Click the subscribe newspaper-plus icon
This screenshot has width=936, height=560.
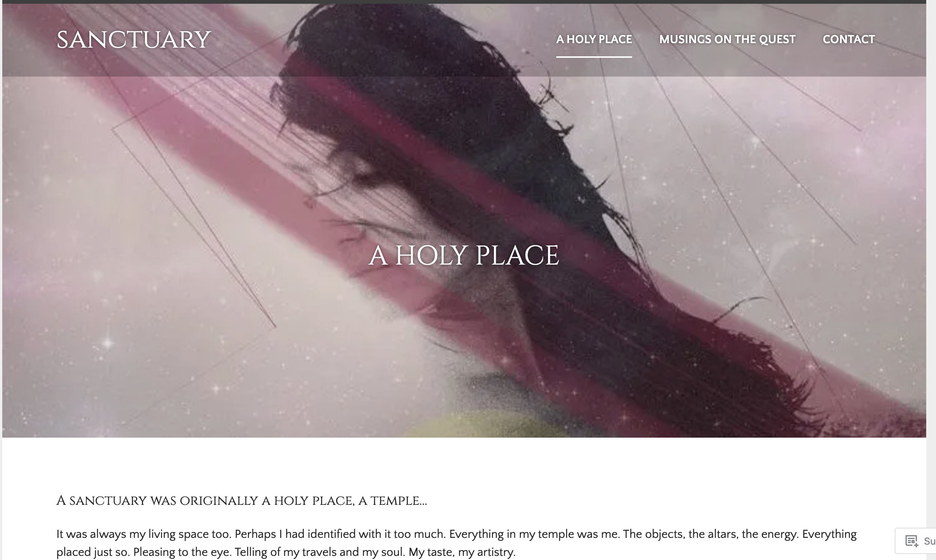coord(912,541)
